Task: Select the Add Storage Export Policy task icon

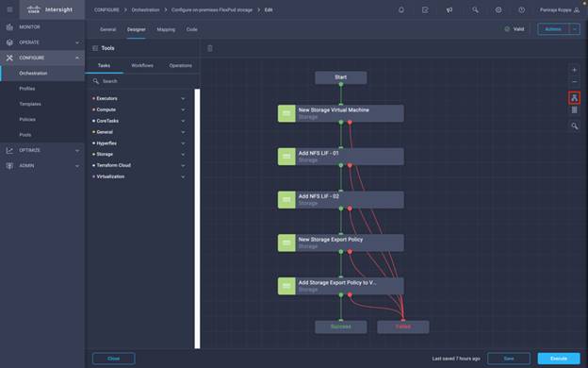Action: click(x=286, y=286)
